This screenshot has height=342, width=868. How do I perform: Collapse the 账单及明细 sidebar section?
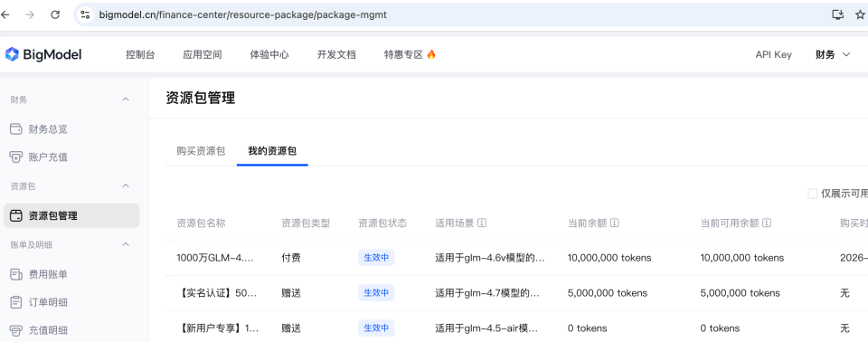126,244
